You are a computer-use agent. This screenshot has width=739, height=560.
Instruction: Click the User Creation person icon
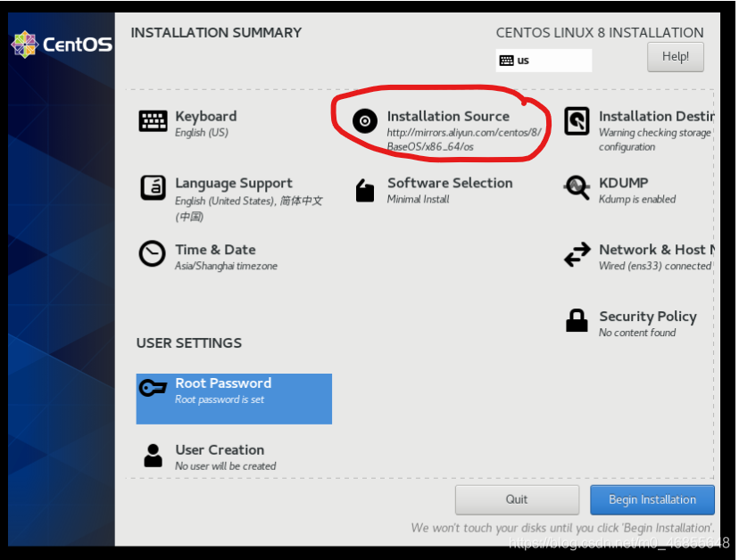153,456
